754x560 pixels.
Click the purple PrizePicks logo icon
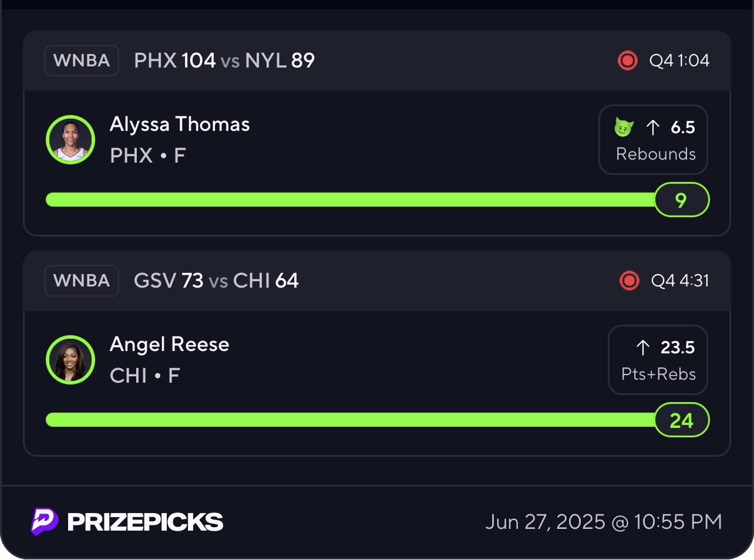[x=45, y=521]
